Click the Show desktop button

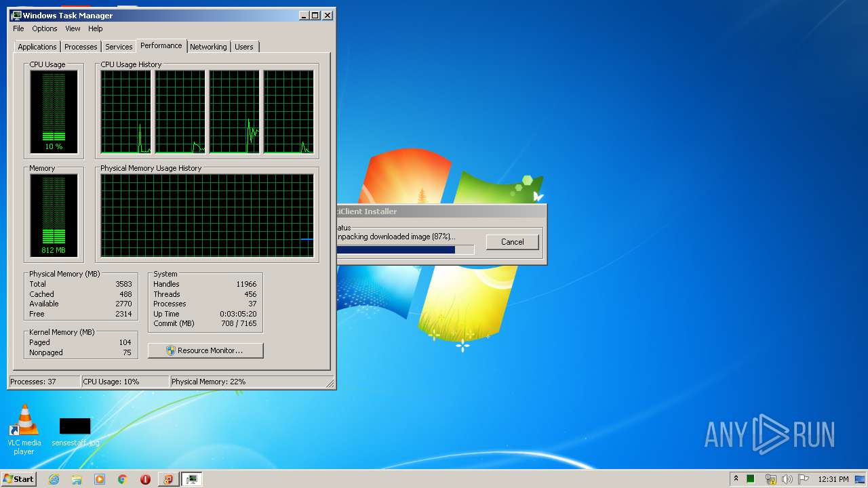point(861,479)
